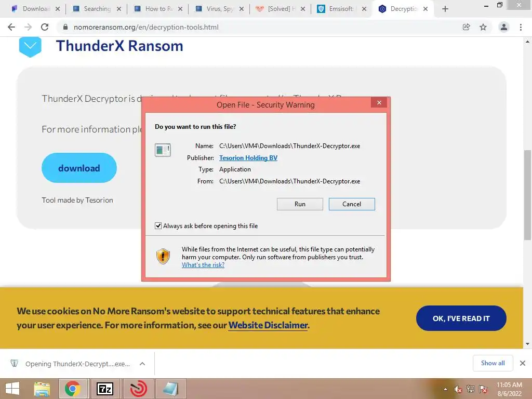Click Show all downloads button
The image size is (532, 399).
tap(493, 363)
